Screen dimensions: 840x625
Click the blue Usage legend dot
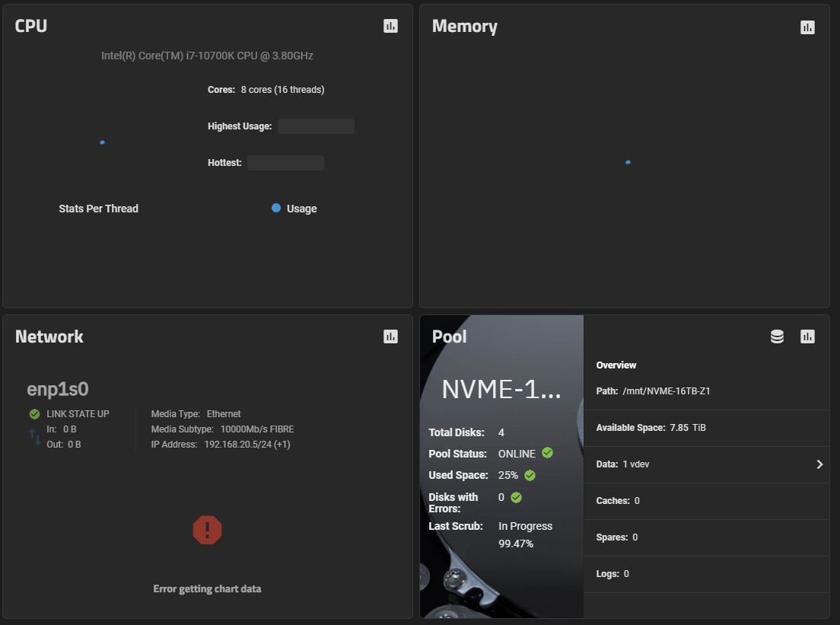click(276, 208)
